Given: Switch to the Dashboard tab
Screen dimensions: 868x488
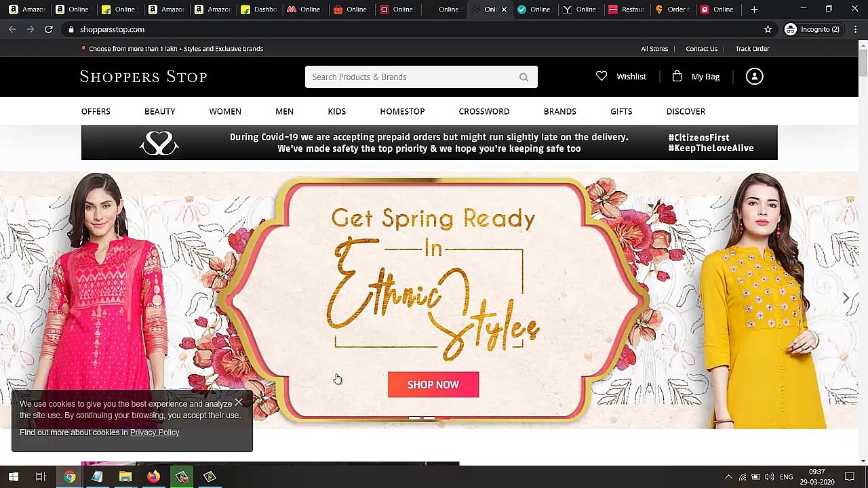Looking at the screenshot, I should point(258,9).
